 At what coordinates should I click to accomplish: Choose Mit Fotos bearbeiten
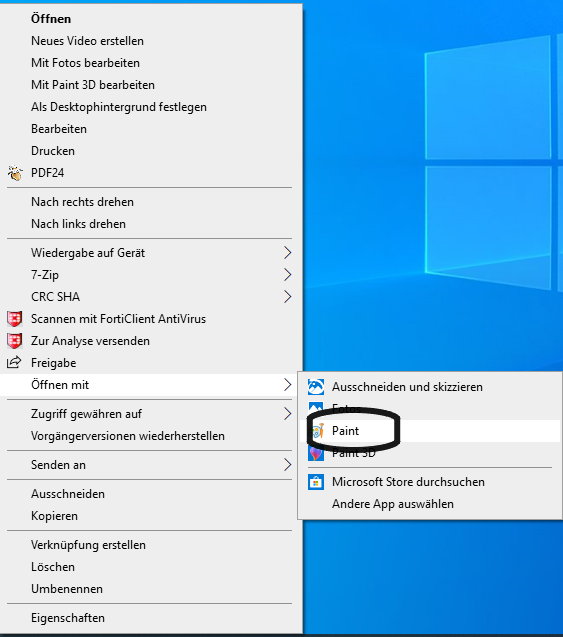[x=151, y=63]
